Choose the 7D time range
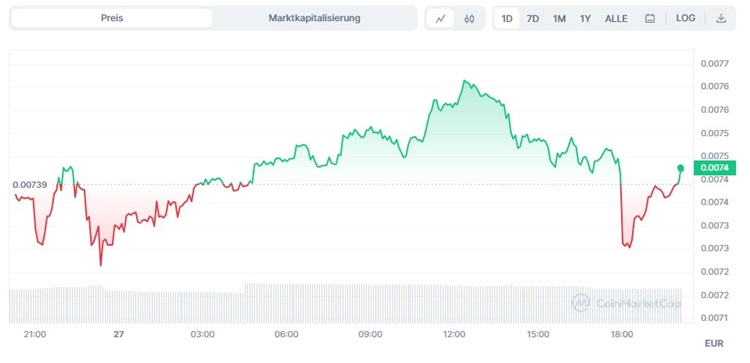 [x=533, y=19]
